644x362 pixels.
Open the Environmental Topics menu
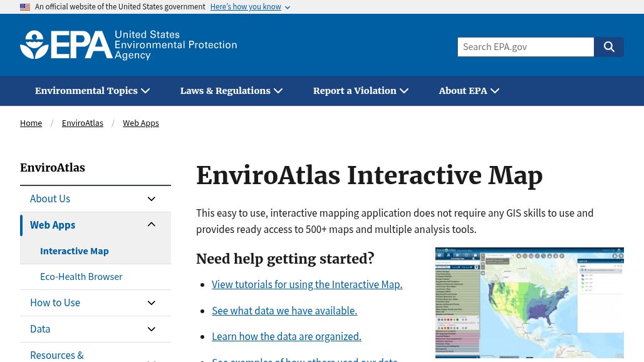92,91
